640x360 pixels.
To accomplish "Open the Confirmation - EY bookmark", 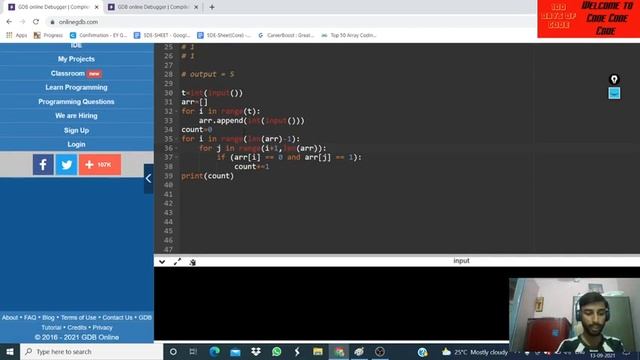I will point(98,36).
